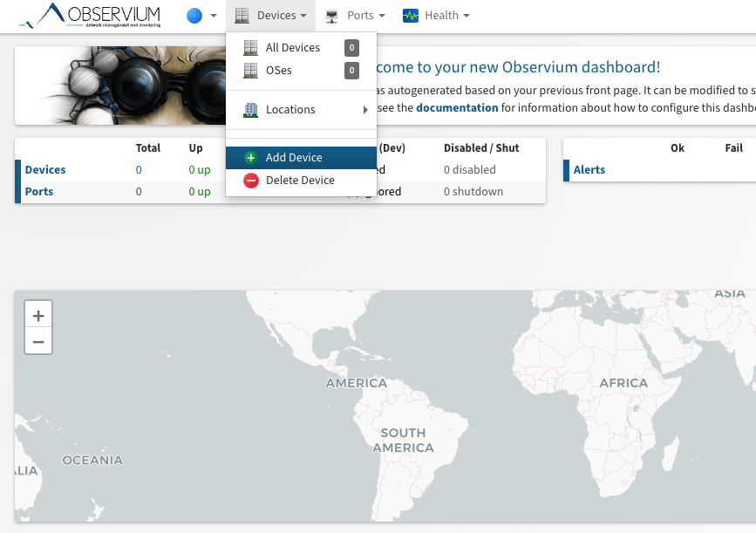This screenshot has width=756, height=533.
Task: Click the Observium logo
Action: coord(89,16)
